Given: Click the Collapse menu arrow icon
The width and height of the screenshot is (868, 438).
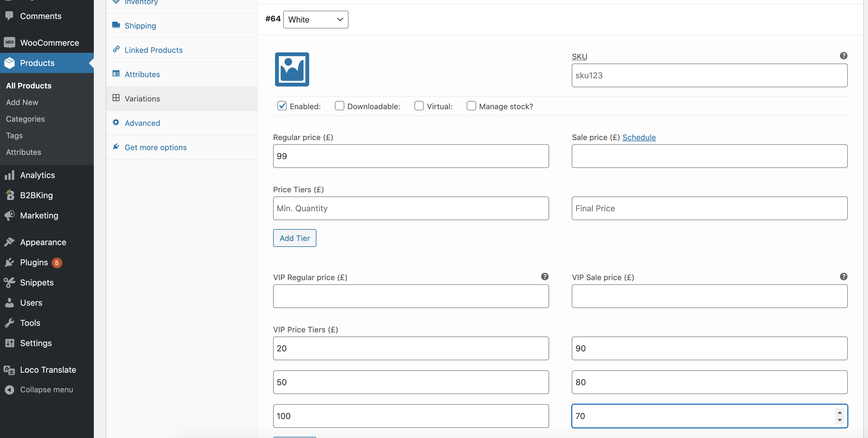Looking at the screenshot, I should [9, 390].
